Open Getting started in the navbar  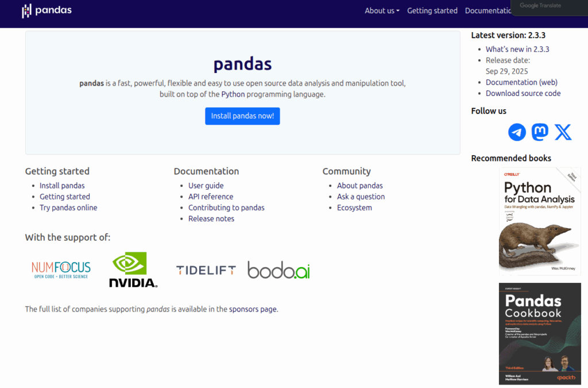click(x=432, y=10)
